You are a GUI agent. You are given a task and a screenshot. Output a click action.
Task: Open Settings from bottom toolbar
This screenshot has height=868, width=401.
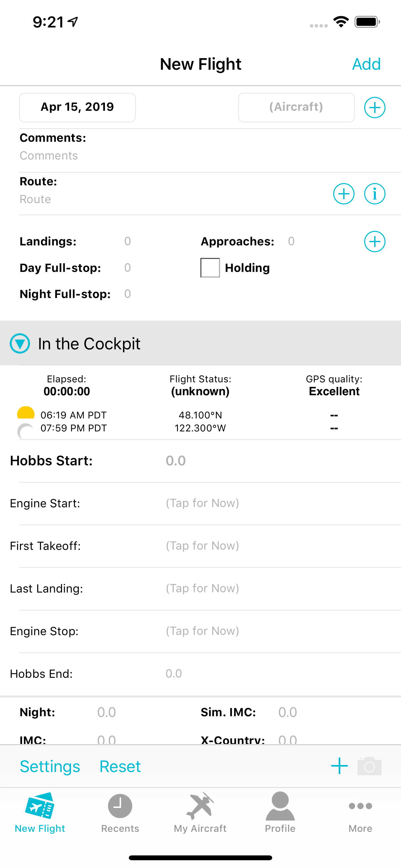click(x=50, y=766)
